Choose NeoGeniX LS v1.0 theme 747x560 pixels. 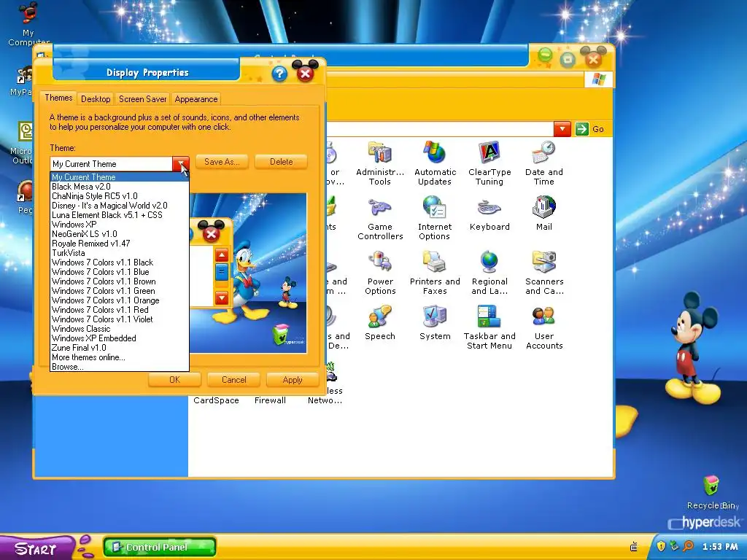click(x=120, y=234)
